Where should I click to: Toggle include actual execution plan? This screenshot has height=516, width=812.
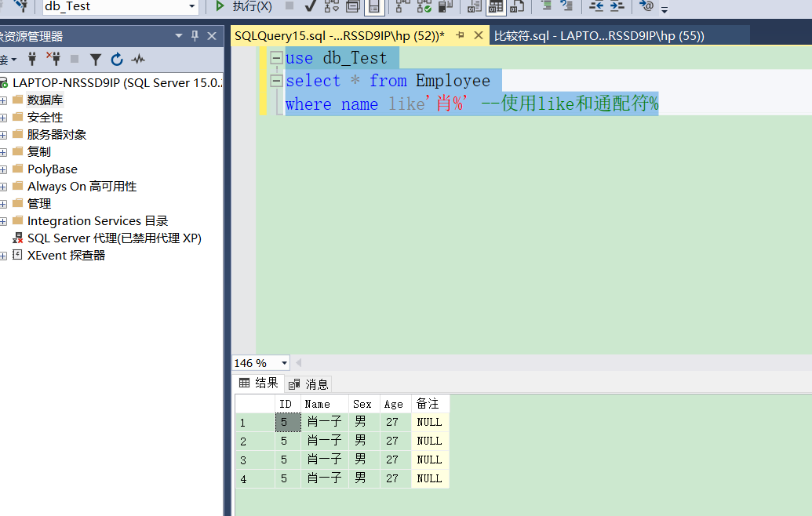click(x=402, y=6)
